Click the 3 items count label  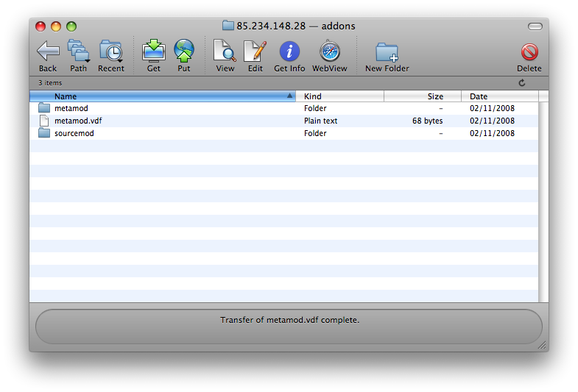click(50, 83)
